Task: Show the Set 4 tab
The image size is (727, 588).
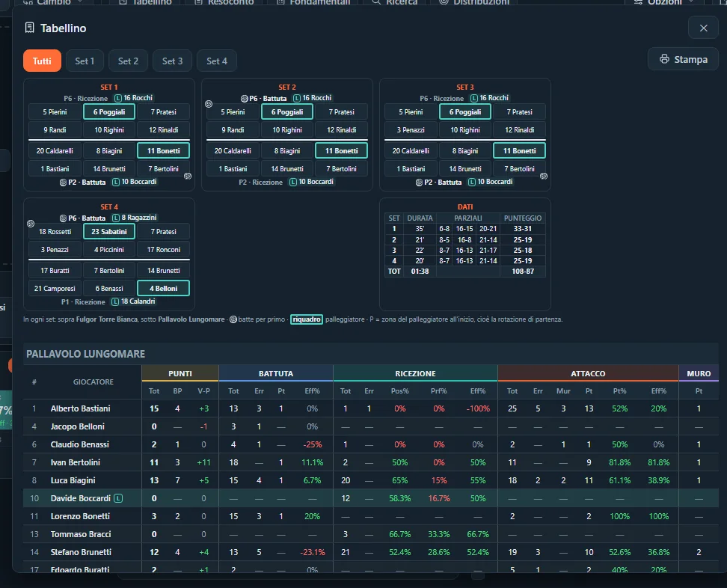Action: pos(216,61)
